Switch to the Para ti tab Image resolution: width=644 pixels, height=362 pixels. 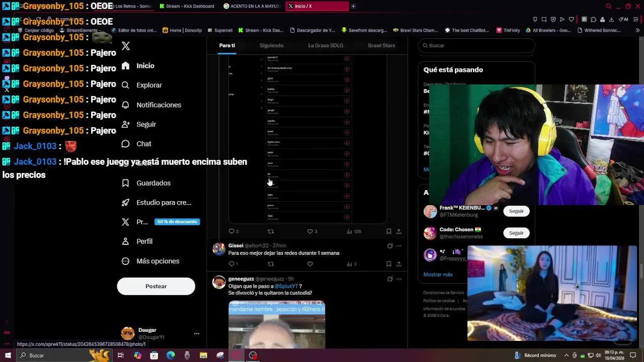[227, 45]
